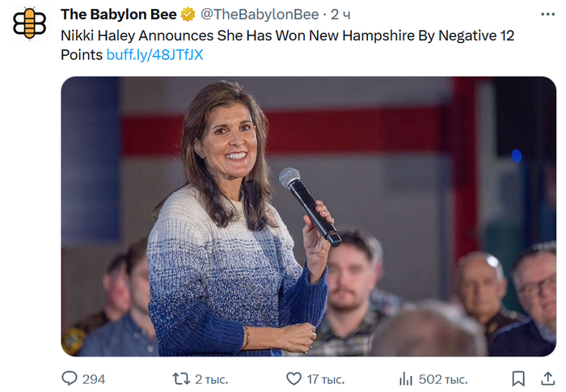Viewport: 566px width, 392px height.
Task: Click the Babylon Bee profile avatar
Action: (30, 23)
